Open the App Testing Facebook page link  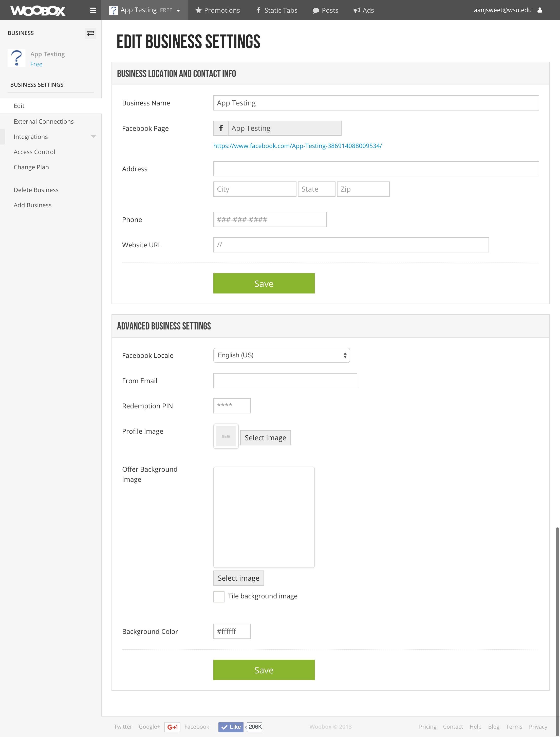pos(297,146)
